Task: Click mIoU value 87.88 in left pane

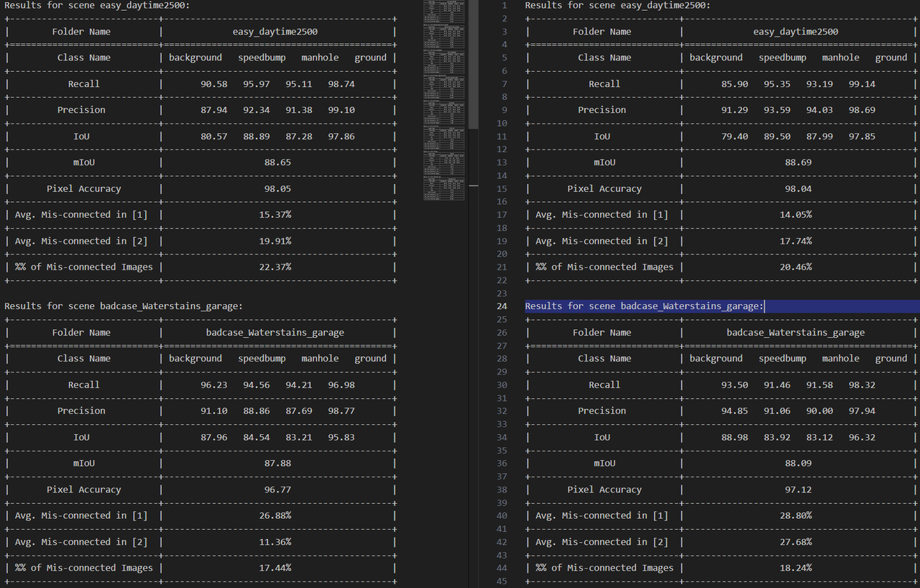Action: pos(277,463)
